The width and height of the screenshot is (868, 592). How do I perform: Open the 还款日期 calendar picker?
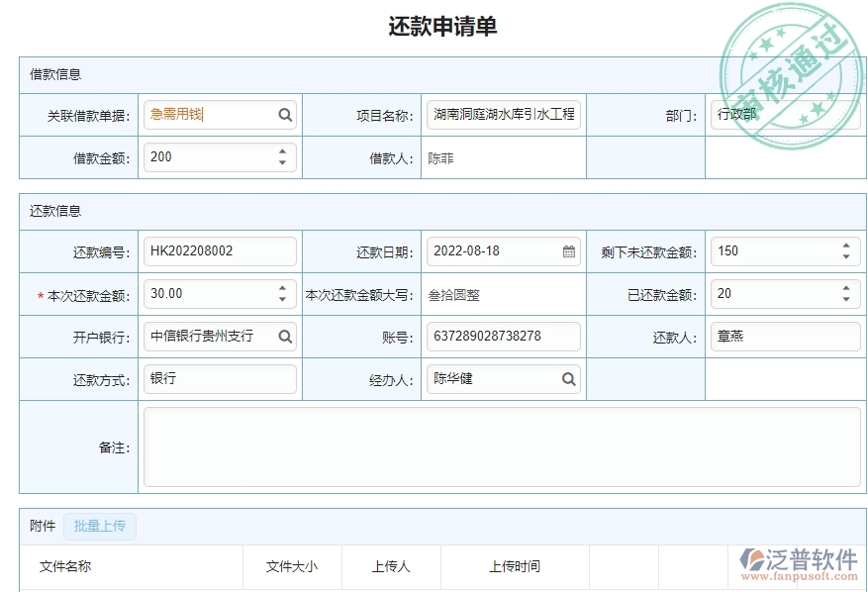[568, 251]
